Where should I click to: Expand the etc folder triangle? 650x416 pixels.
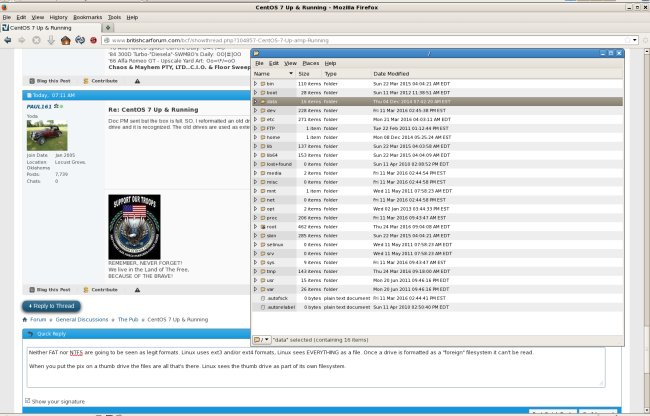pyautogui.click(x=255, y=119)
